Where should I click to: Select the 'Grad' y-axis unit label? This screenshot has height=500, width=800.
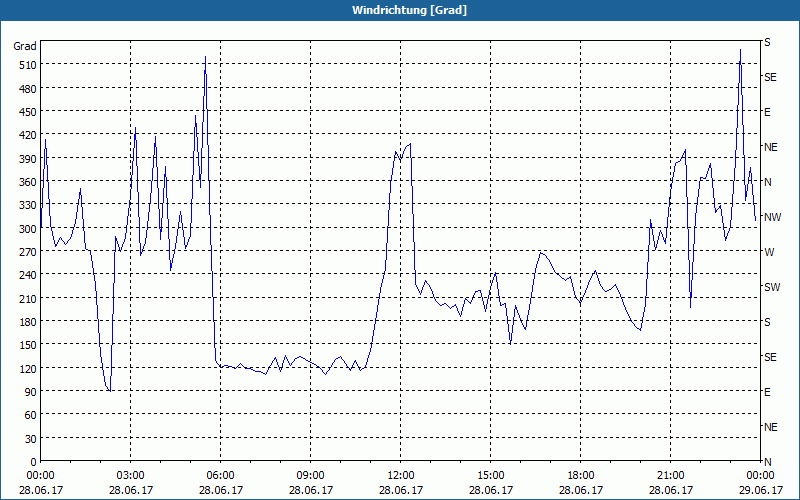(x=24, y=46)
